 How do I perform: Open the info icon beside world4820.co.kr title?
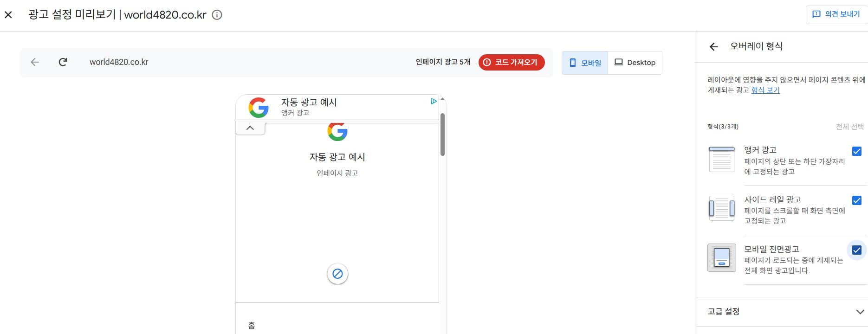point(217,15)
